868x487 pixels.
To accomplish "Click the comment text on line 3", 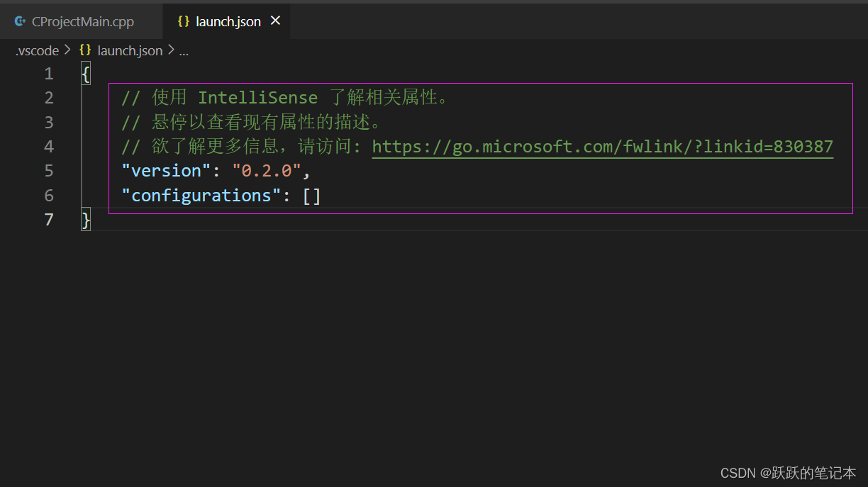I will tap(252, 122).
